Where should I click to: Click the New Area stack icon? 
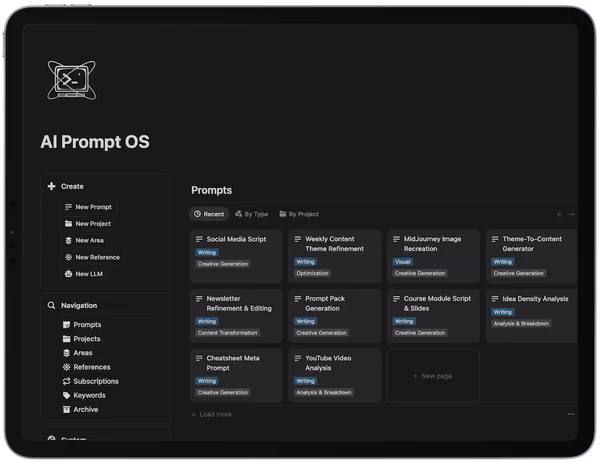click(68, 240)
